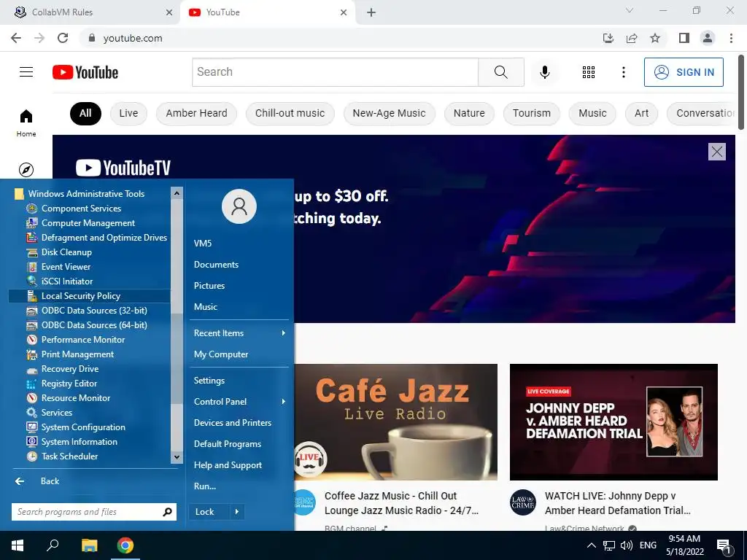This screenshot has height=560, width=747.
Task: Open the Services console
Action: [x=56, y=413]
